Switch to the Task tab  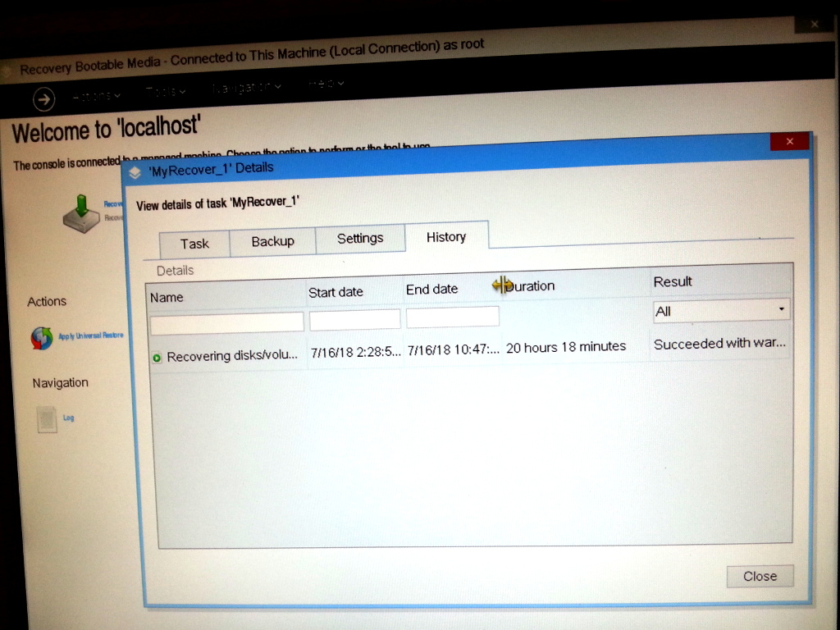coord(194,244)
